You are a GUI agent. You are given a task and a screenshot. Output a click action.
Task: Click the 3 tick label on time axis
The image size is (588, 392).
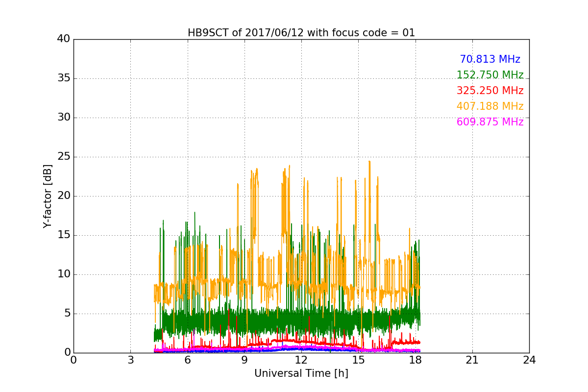click(x=130, y=360)
